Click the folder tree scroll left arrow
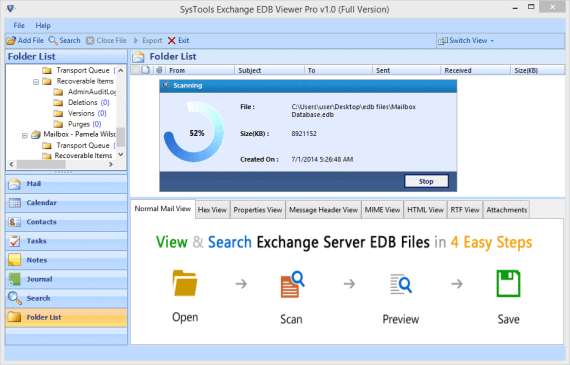Screen dimensions: 570x365 (x=11, y=164)
